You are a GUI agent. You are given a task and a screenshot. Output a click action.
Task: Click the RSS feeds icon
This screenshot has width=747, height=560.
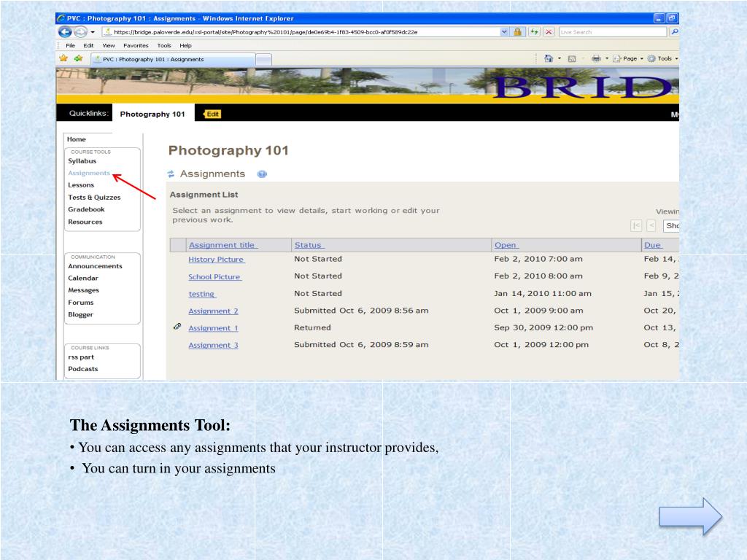tap(572, 59)
